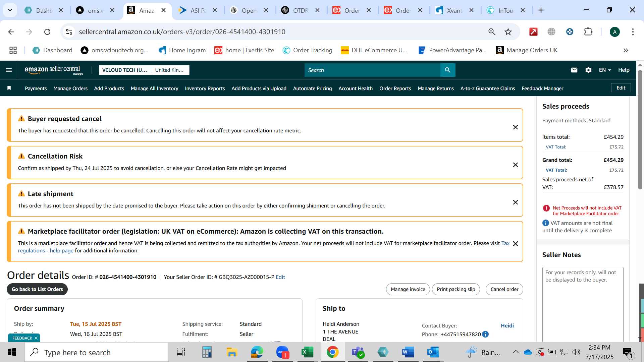
Task: Open the Chrome extensions puzzle icon
Action: pos(588,32)
